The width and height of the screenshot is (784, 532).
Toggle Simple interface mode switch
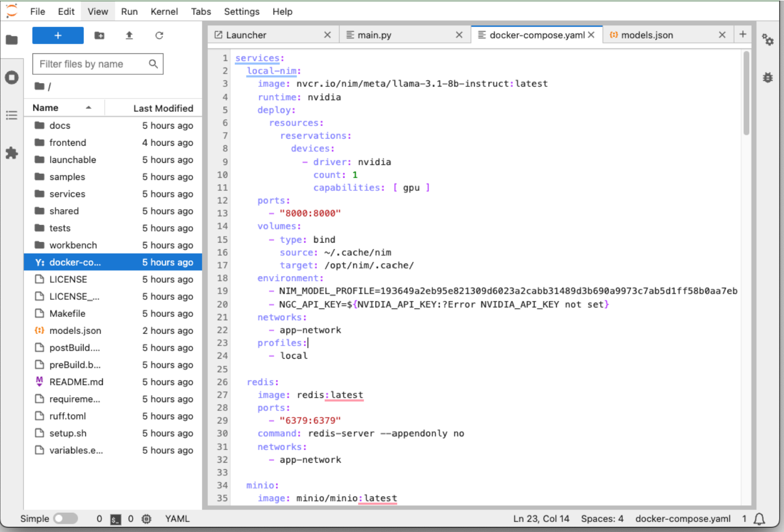tap(65, 519)
